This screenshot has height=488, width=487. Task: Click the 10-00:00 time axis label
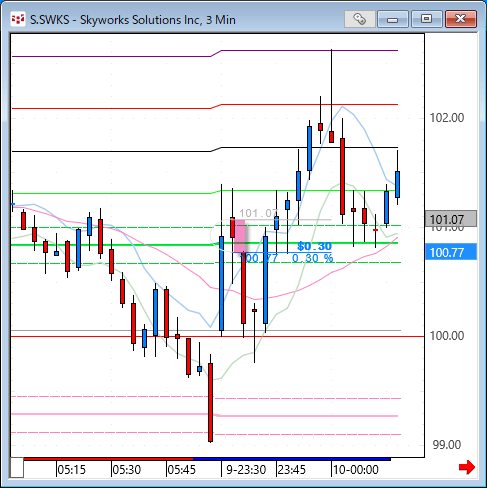pyautogui.click(x=356, y=470)
